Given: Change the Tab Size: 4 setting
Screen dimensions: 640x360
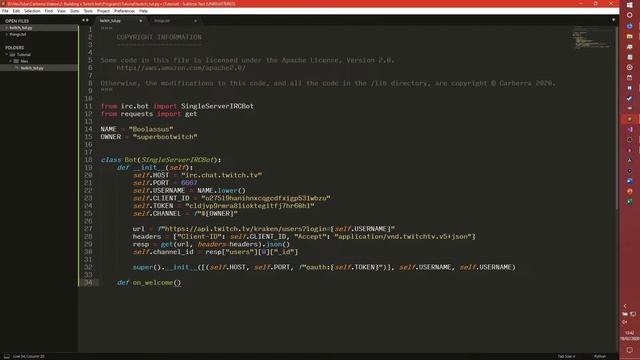Looking at the screenshot, I should pos(566,356).
